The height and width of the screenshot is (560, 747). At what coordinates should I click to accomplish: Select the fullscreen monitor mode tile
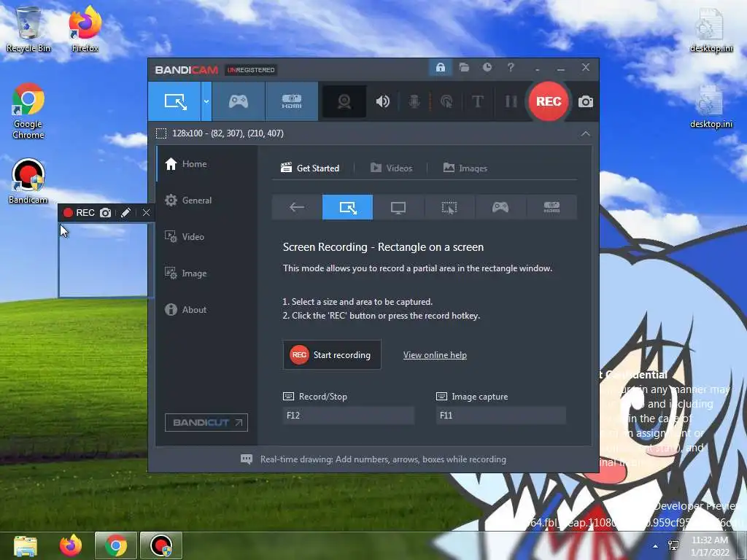[x=398, y=207]
